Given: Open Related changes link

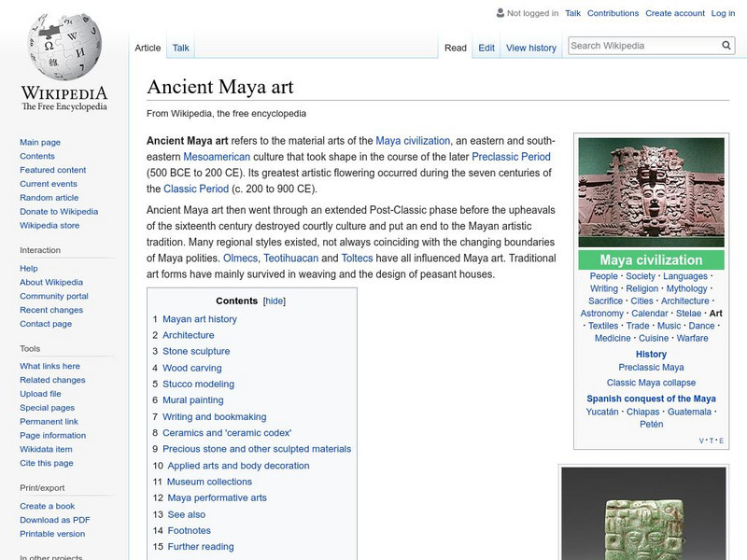Looking at the screenshot, I should pyautogui.click(x=52, y=380).
